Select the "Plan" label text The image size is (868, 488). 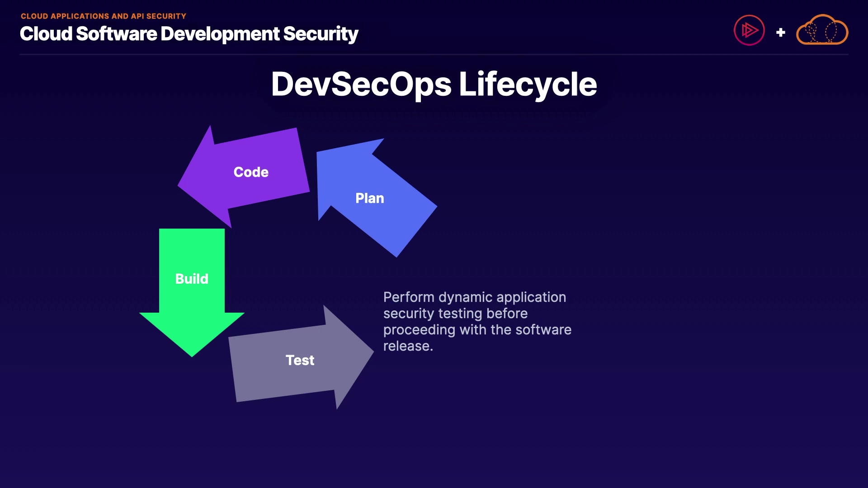[x=369, y=198]
